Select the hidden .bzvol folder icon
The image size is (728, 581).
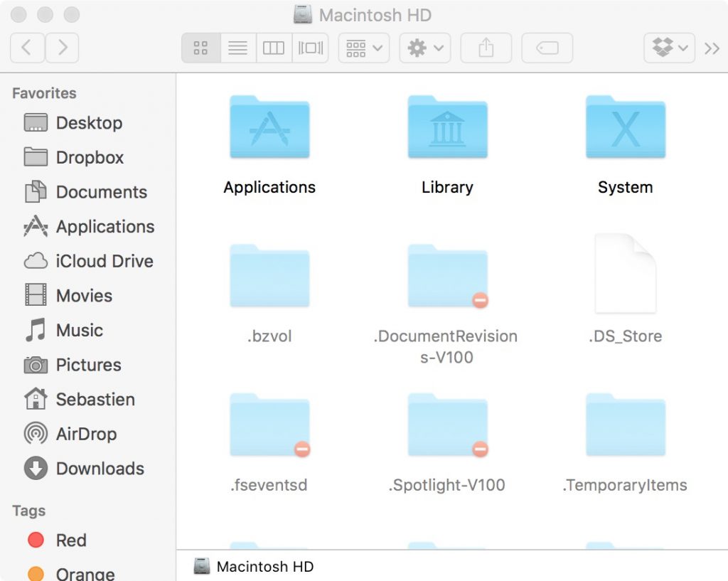click(x=269, y=276)
